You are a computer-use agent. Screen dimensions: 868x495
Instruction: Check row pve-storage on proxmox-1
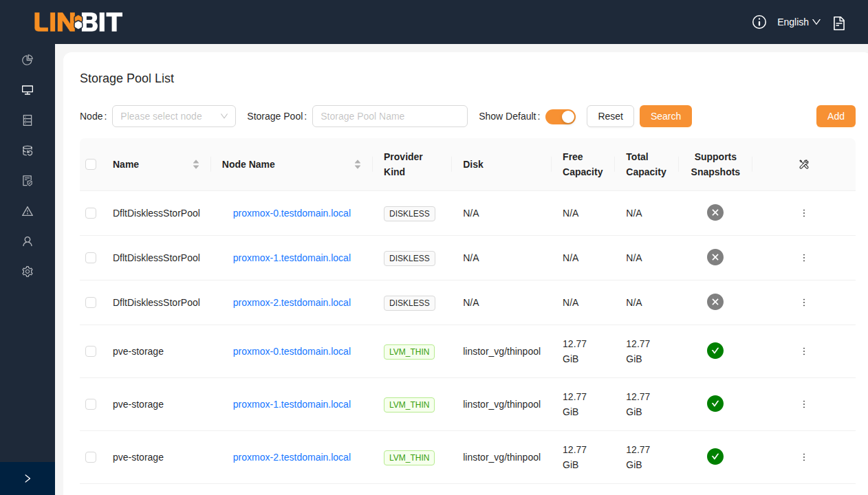[x=91, y=404]
